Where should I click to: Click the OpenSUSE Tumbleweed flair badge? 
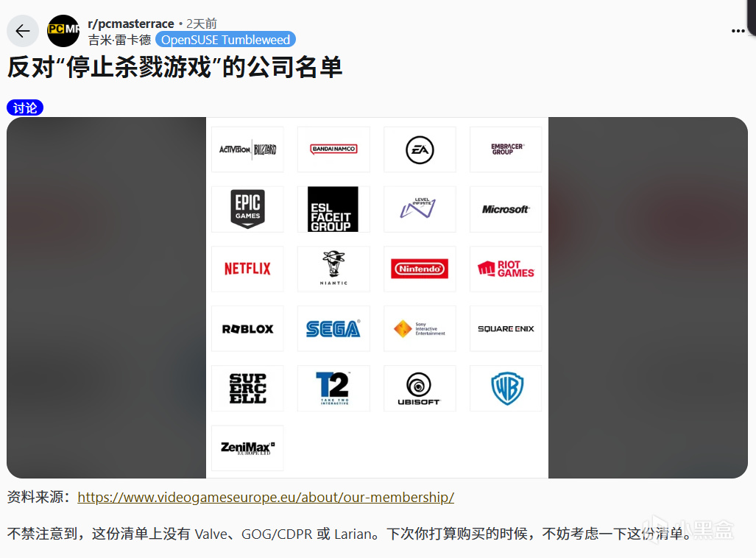click(x=226, y=40)
